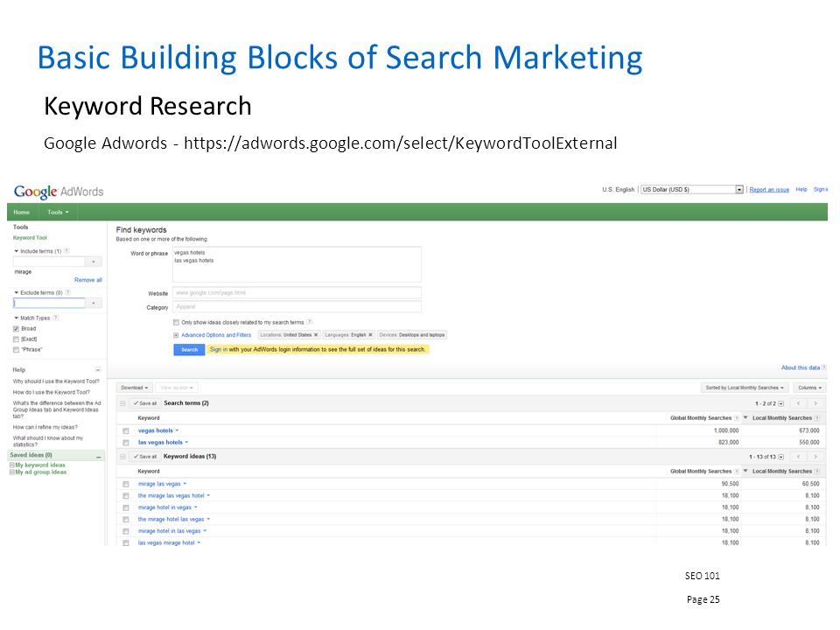Expand My ad group ideas tree item

[x=12, y=472]
